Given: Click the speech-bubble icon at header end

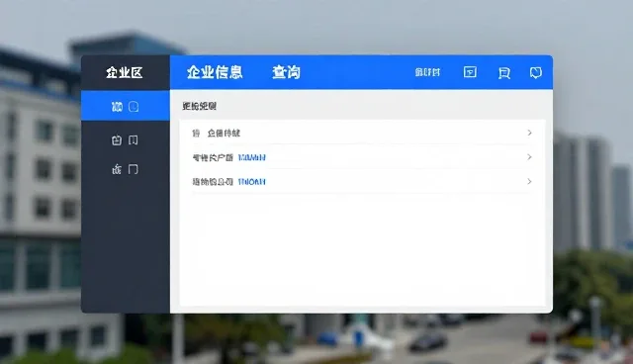Looking at the screenshot, I should pyautogui.click(x=536, y=72).
